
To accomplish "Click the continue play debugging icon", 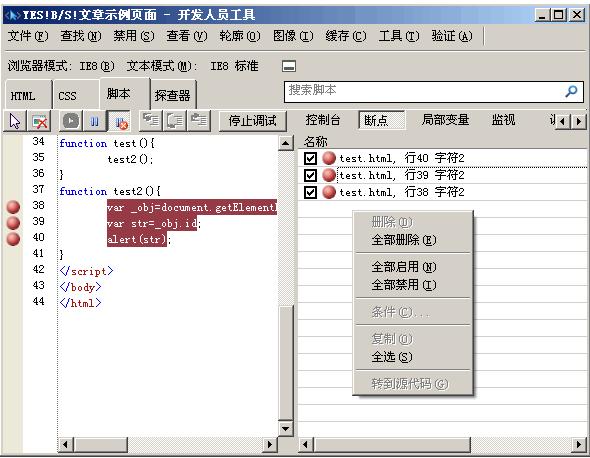I will 71,121.
